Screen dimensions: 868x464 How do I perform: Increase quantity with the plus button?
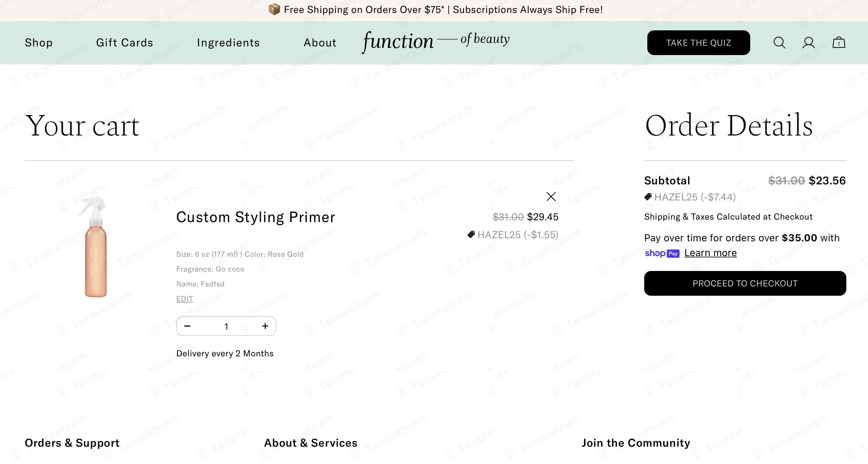tap(265, 326)
